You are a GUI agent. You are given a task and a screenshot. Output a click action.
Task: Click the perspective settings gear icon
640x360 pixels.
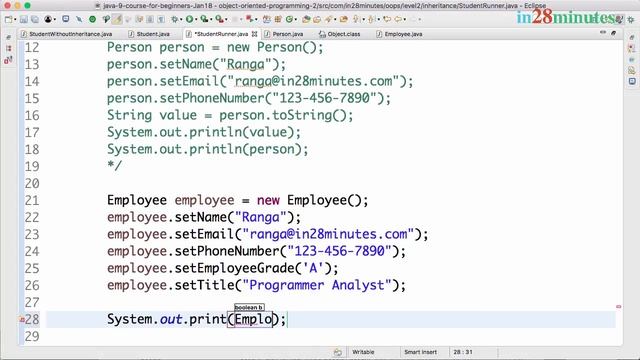tap(631, 19)
